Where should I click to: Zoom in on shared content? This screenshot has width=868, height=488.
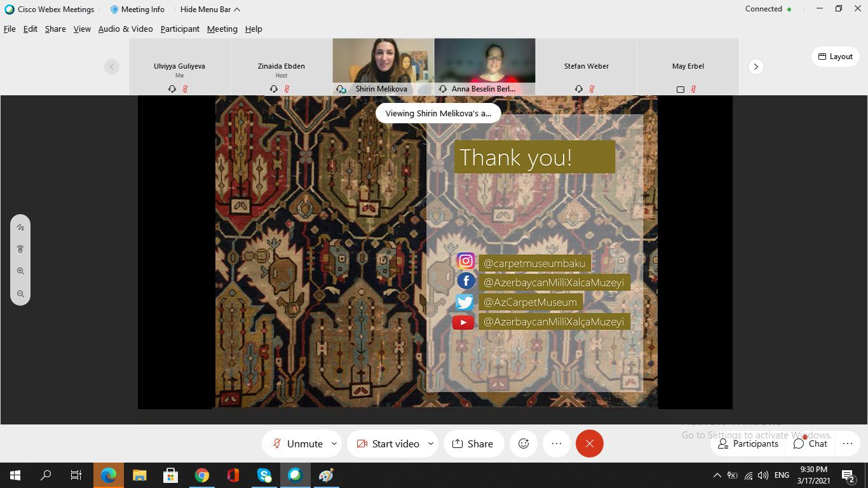(x=20, y=271)
